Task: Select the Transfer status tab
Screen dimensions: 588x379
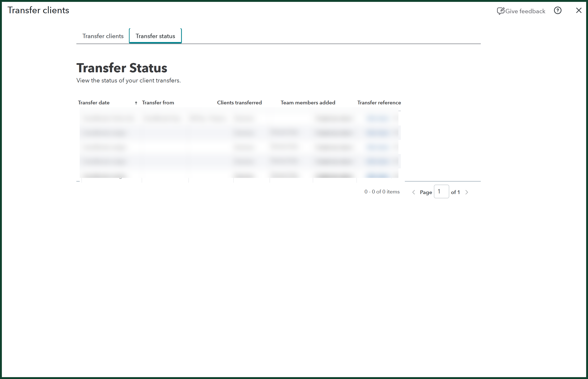Action: point(155,36)
